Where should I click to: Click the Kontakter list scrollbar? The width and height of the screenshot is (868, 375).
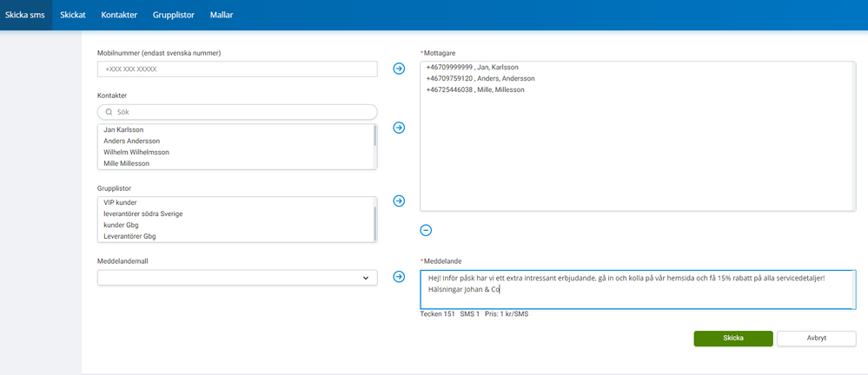(x=375, y=135)
